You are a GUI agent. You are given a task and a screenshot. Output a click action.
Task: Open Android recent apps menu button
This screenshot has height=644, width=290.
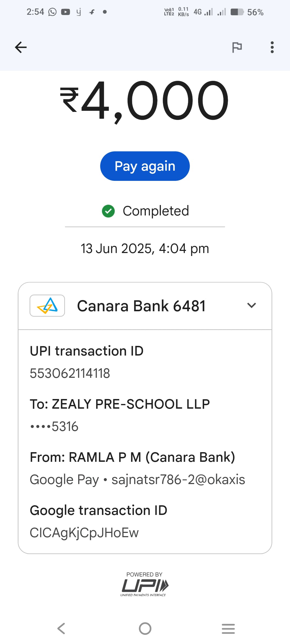228,628
